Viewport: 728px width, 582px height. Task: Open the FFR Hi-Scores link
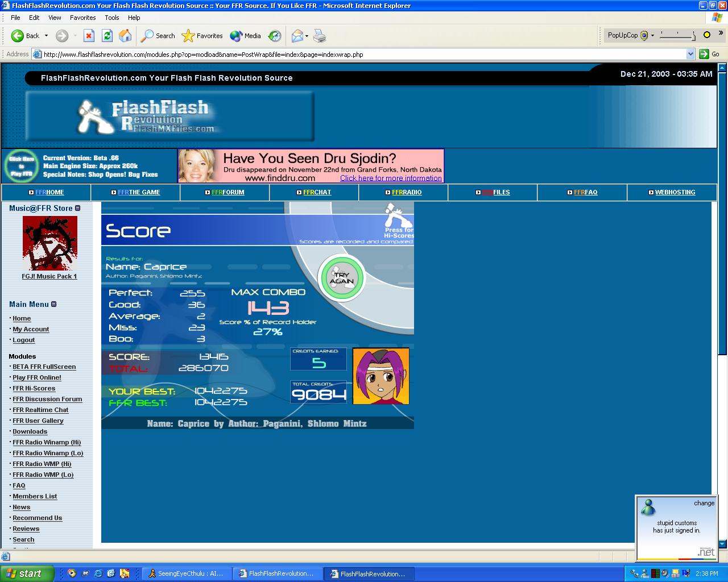(34, 388)
